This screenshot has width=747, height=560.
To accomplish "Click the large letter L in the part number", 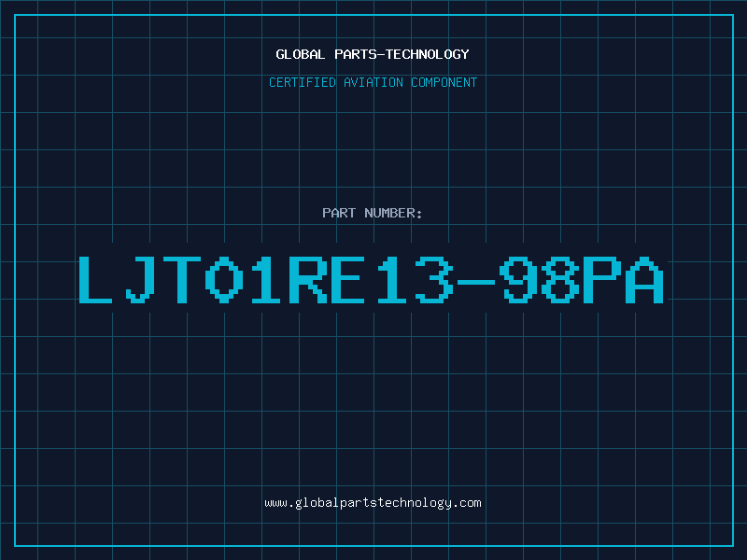I will (x=95, y=279).
